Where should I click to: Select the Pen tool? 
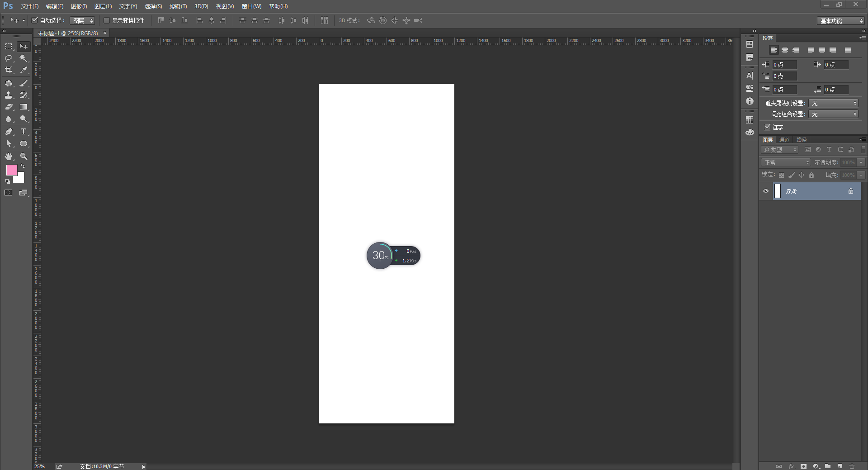click(x=9, y=132)
